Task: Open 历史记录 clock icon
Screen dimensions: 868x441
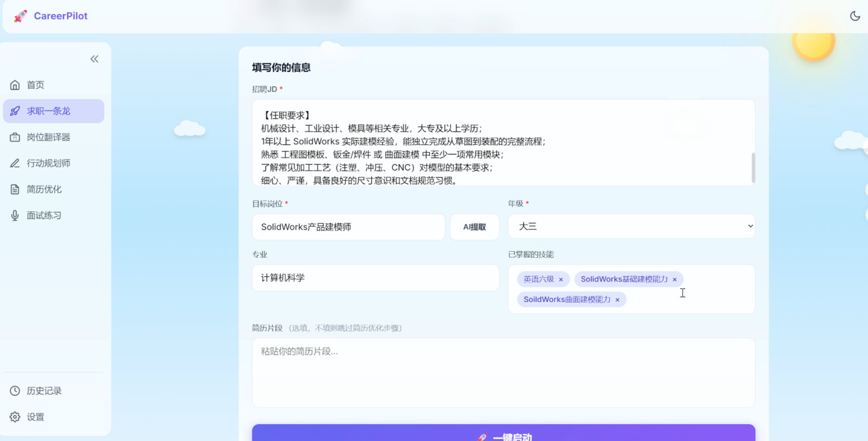Action: [15, 391]
